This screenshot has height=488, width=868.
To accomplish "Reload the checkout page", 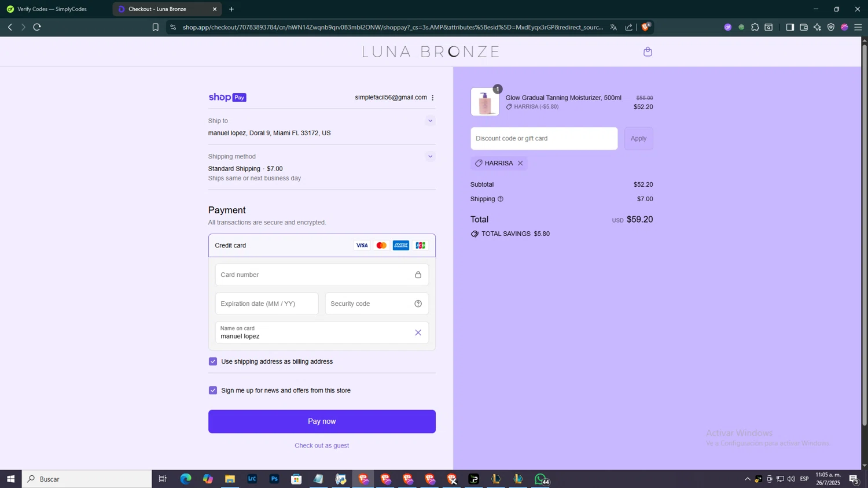I will point(37,27).
